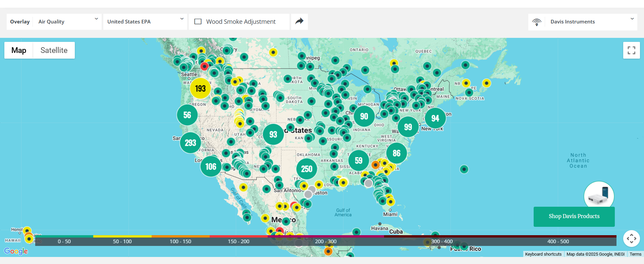Image resolution: width=644 pixels, height=264 pixels.
Task: Toggle fullscreen map view
Action: point(632,50)
